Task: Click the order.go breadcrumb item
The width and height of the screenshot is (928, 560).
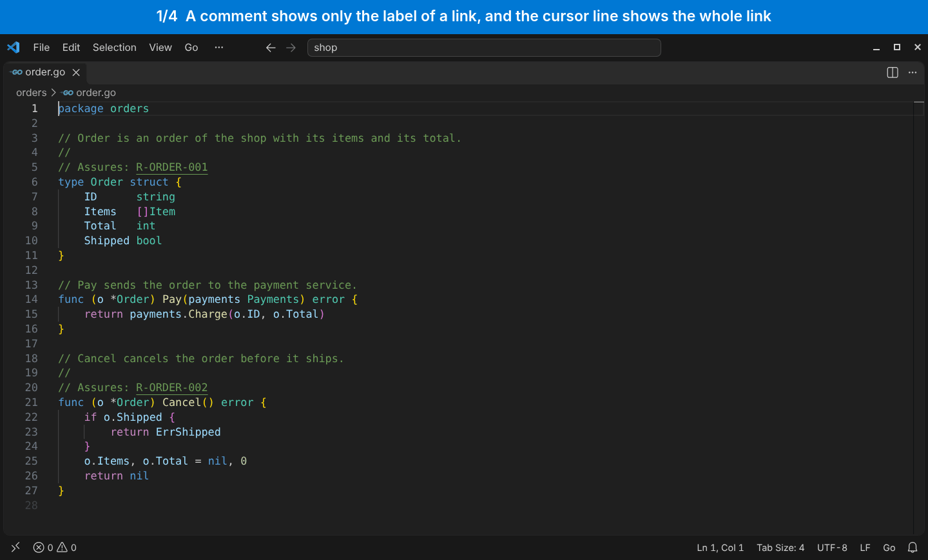Action: [x=90, y=93]
